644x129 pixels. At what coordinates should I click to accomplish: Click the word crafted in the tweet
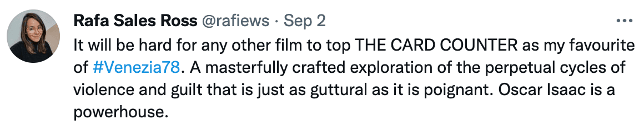tap(318, 67)
